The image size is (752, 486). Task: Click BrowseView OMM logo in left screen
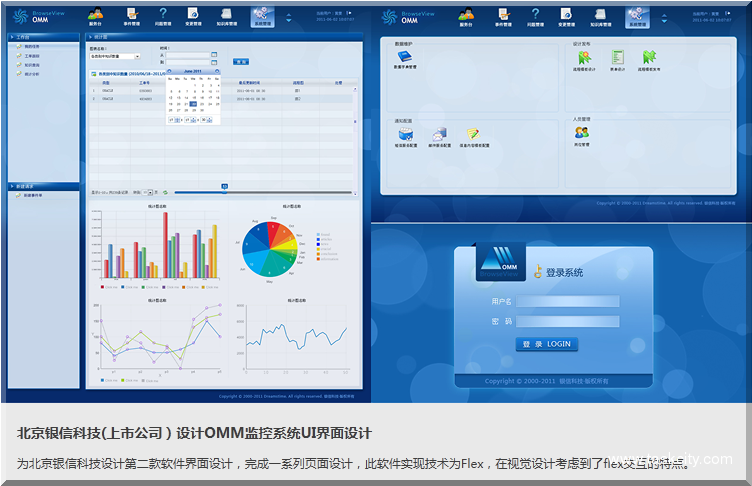[38, 16]
